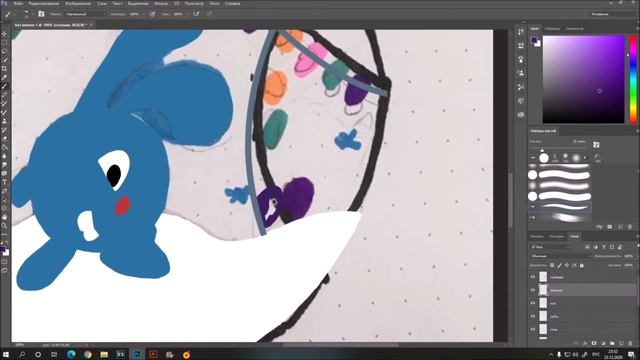Create a new group folder icon
Image resolution: width=640 pixels, height=360 pixels.
coord(612,343)
